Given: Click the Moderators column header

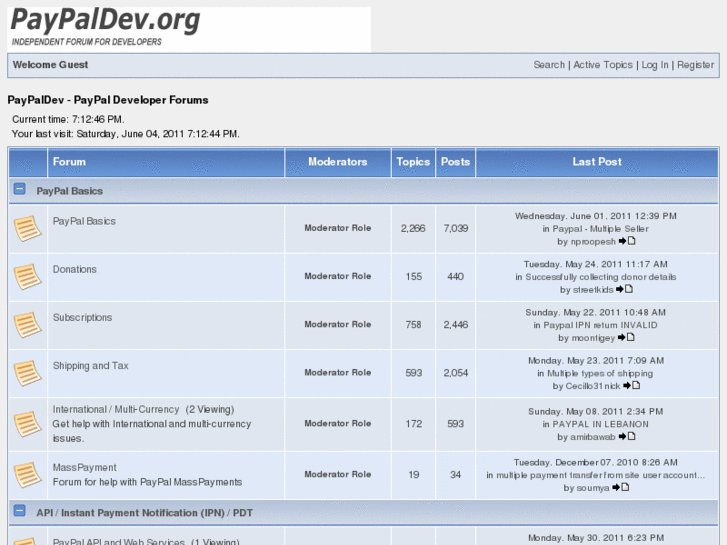Looking at the screenshot, I should pos(338,162).
